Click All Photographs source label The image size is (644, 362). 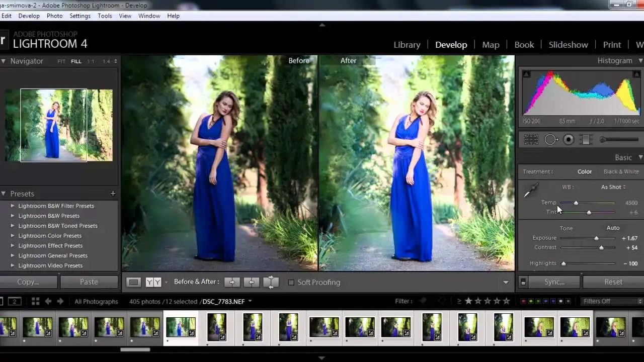pos(96,301)
